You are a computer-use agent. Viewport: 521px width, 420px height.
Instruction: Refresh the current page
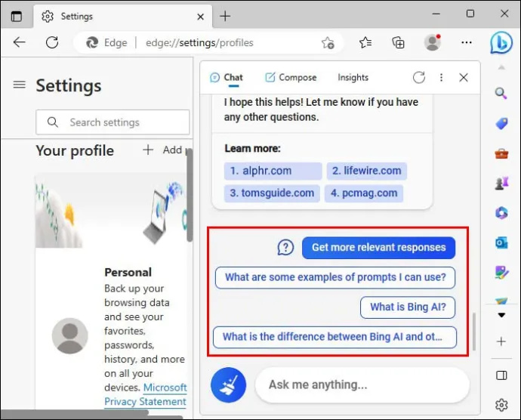tap(52, 42)
